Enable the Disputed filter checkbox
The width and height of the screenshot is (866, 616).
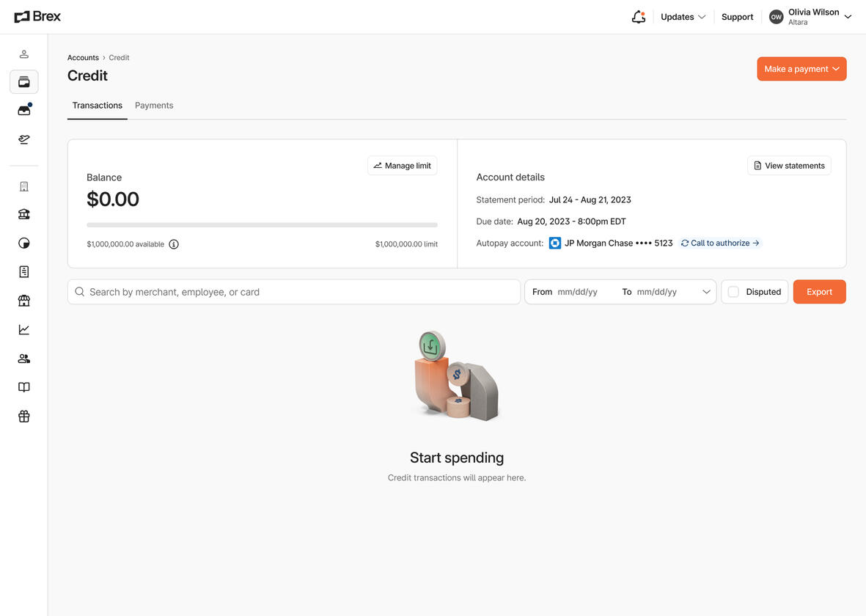[733, 291]
